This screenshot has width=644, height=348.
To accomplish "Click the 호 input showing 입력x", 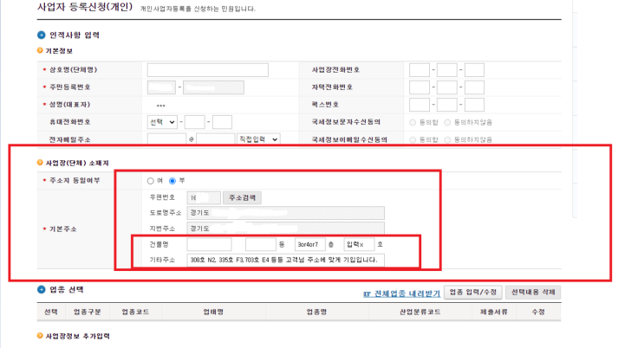I will click(x=359, y=245).
